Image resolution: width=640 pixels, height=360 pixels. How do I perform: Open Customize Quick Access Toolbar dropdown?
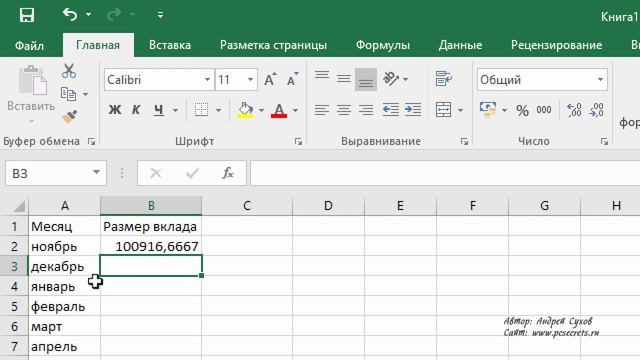point(160,15)
